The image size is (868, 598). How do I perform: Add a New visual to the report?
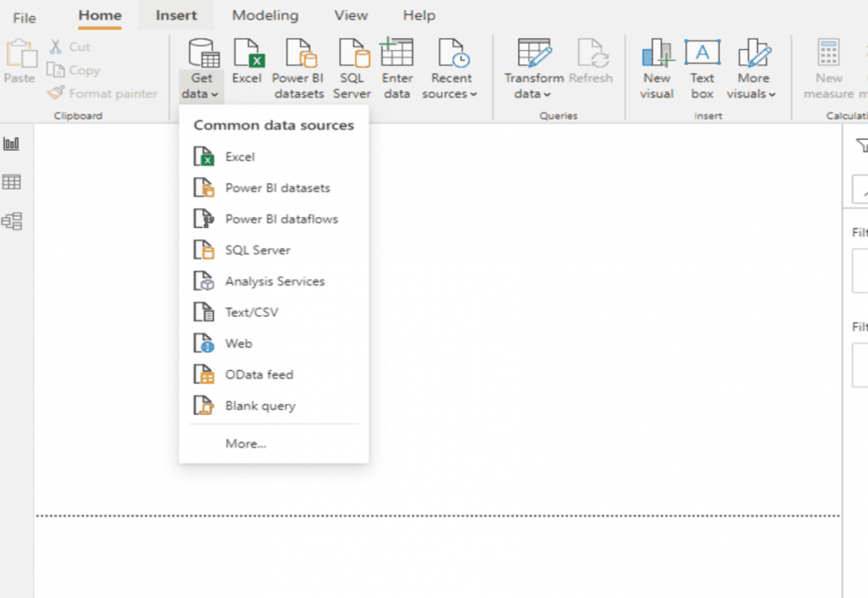click(656, 68)
